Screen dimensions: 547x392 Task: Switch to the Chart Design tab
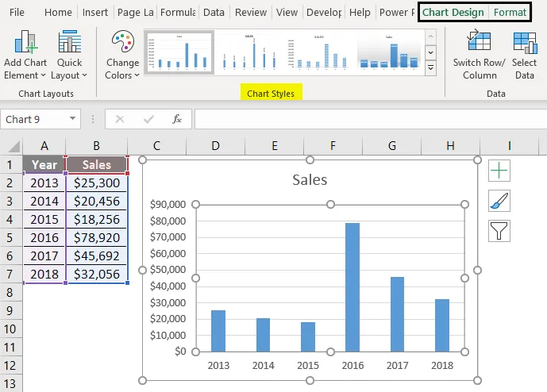coord(453,13)
